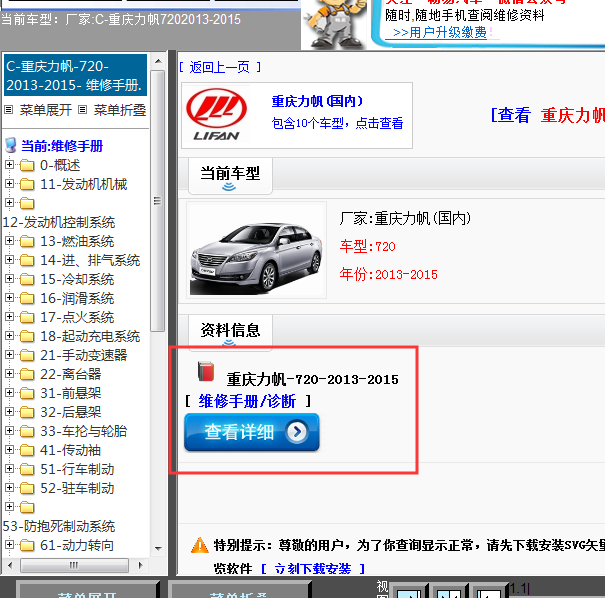Viewport: 605px width, 598px height.
Task: Click the 重庆力帆-720-2013-2015 title text
Action: click(x=313, y=380)
